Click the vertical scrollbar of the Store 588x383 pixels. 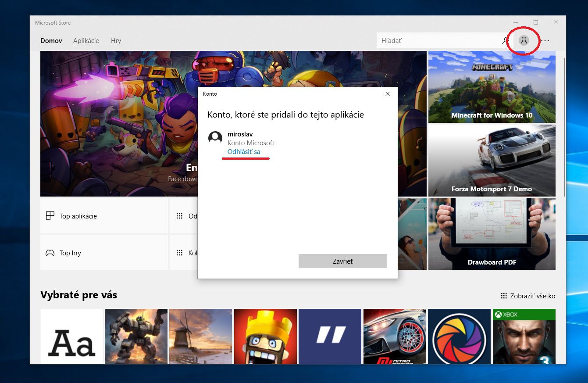pyautogui.click(x=564, y=127)
